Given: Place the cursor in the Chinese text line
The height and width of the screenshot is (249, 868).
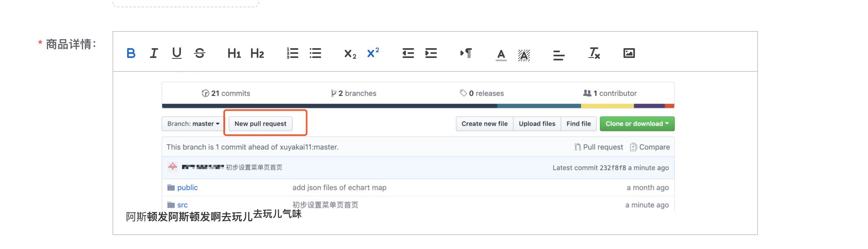Looking at the screenshot, I should pos(213,216).
